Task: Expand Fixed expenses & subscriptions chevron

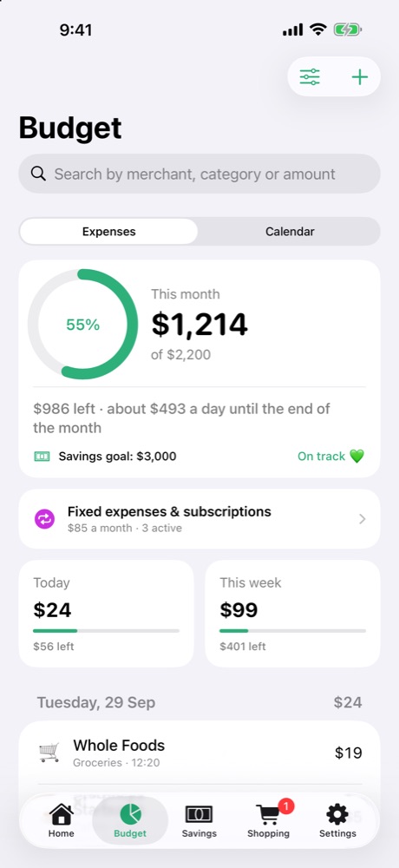Action: (x=362, y=519)
